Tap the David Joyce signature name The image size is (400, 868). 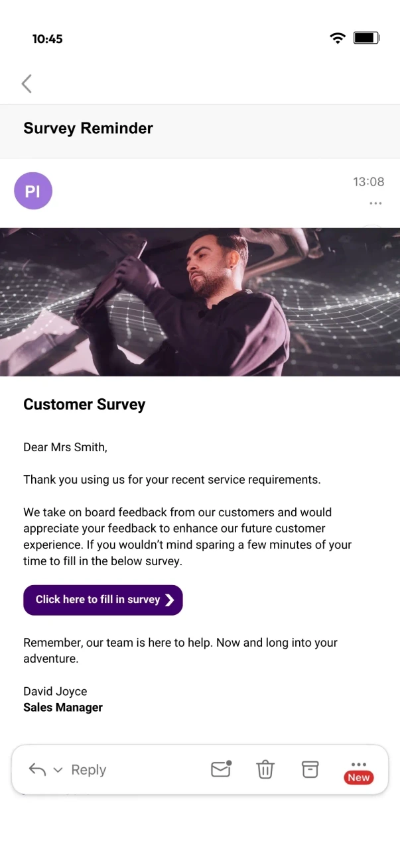[x=55, y=691]
